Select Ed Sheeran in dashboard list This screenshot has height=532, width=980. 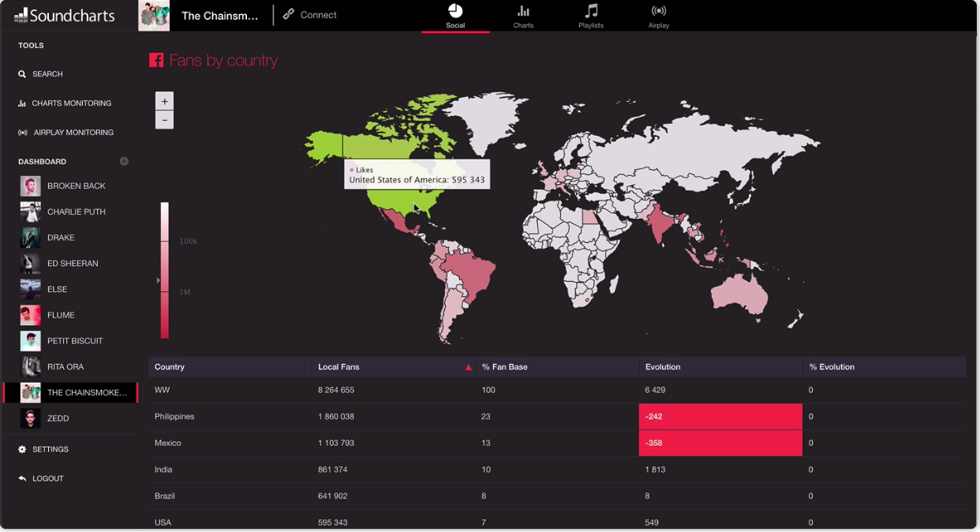point(69,264)
